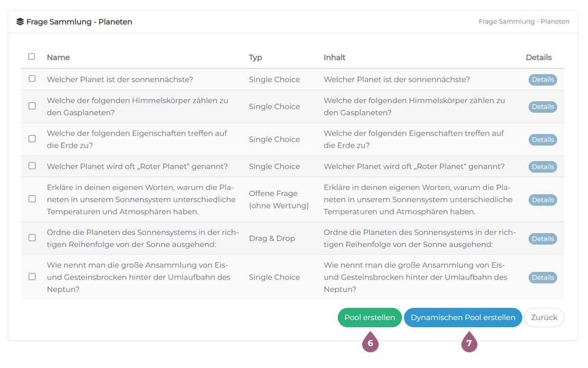This screenshot has height=368, width=588.
Task: Toggle the select-all checkbox in table header
Action: [x=32, y=57]
